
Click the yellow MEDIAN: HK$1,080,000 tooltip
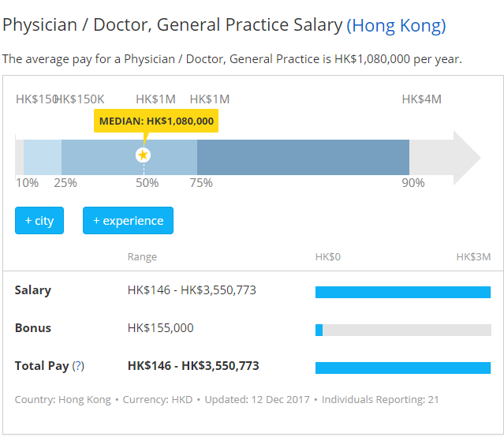click(156, 121)
